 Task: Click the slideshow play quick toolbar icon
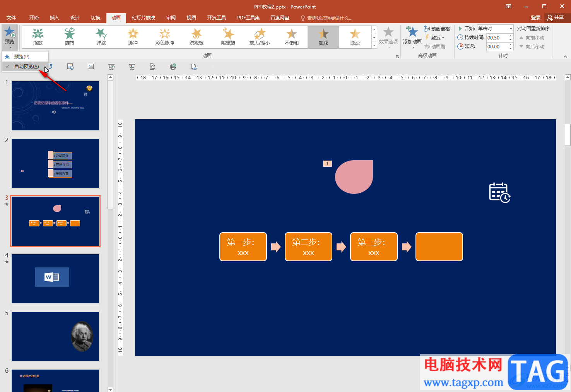pos(111,67)
